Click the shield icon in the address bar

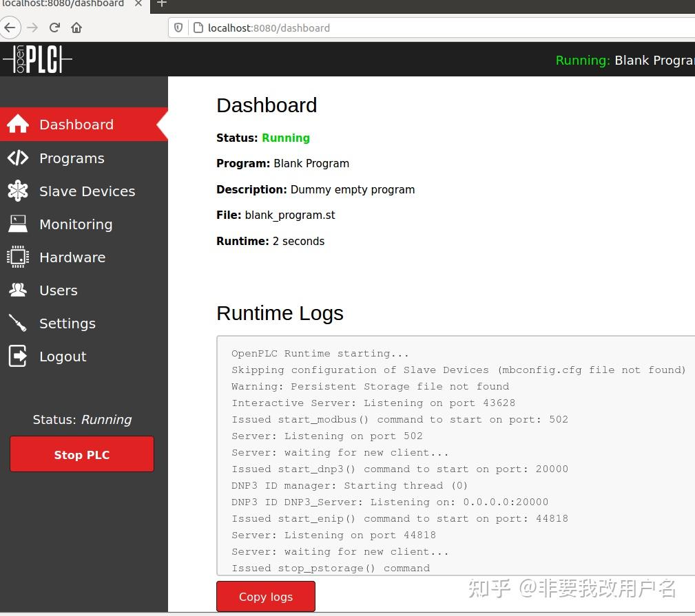tap(178, 28)
